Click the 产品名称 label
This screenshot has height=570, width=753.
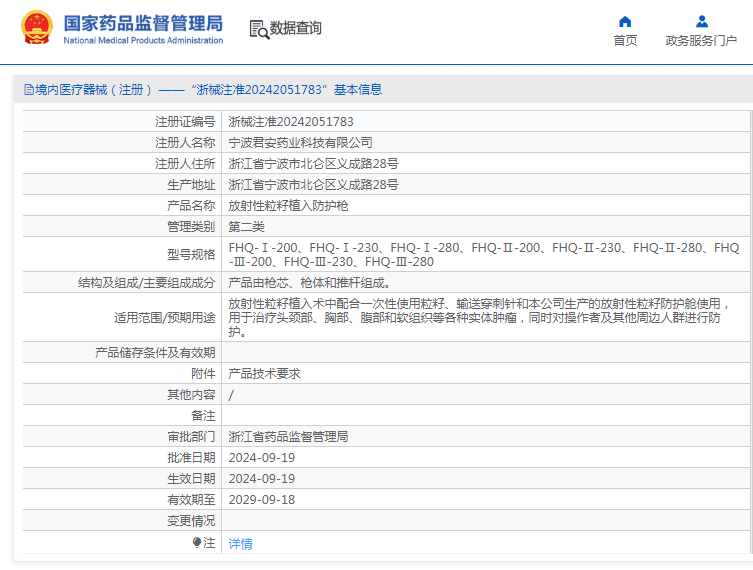pyautogui.click(x=191, y=206)
